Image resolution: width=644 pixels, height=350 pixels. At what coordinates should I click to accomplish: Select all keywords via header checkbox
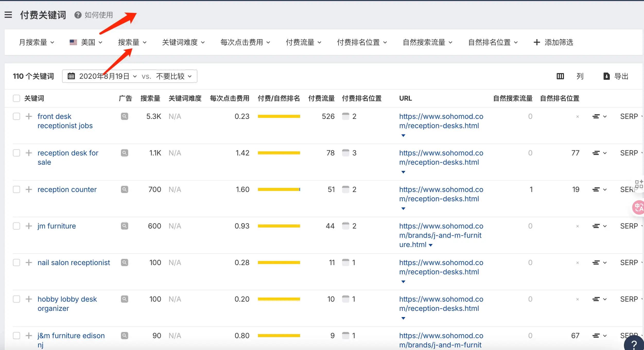click(x=16, y=98)
